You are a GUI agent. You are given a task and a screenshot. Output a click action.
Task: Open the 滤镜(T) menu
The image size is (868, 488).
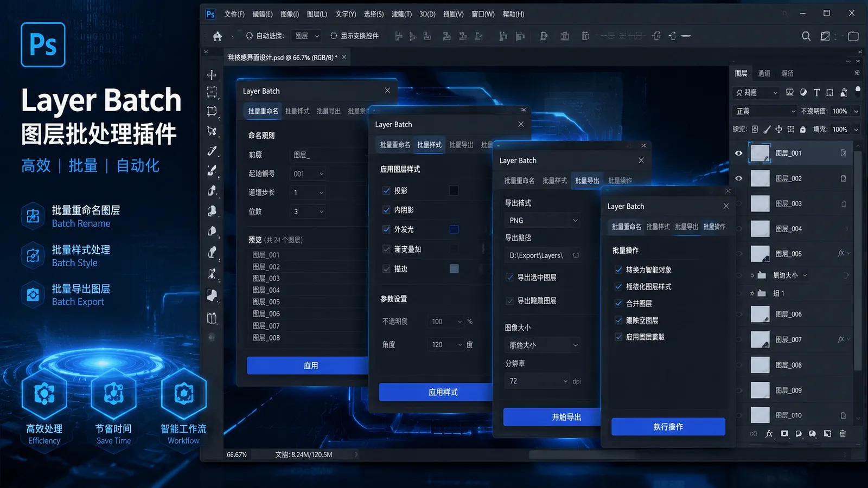(x=401, y=14)
